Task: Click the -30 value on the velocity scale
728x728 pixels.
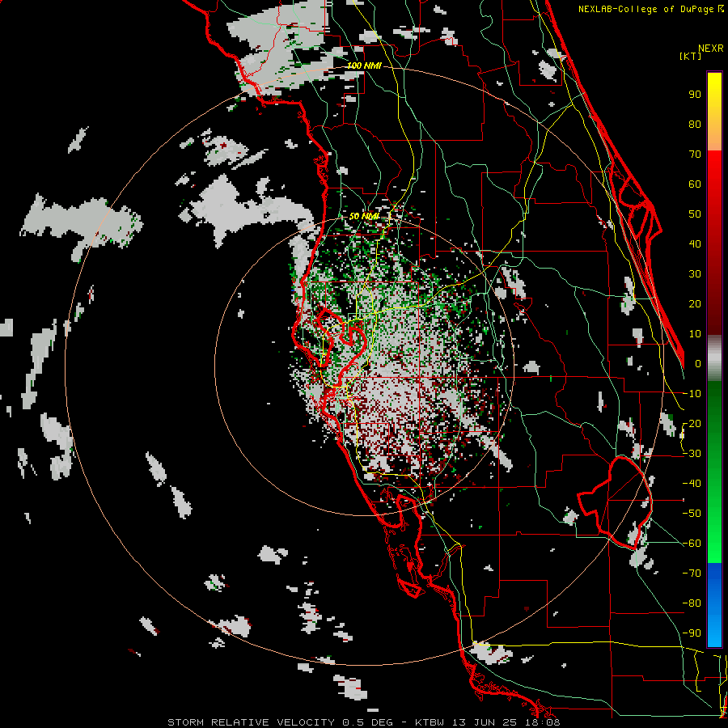Action: tap(692, 454)
